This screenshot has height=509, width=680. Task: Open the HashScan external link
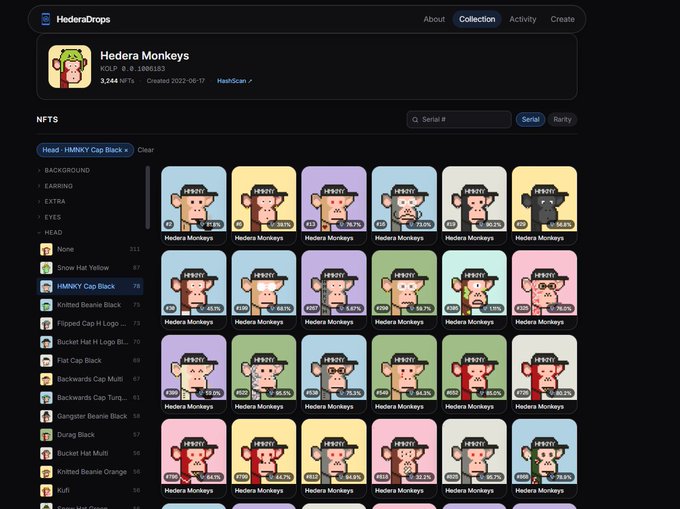(234, 81)
